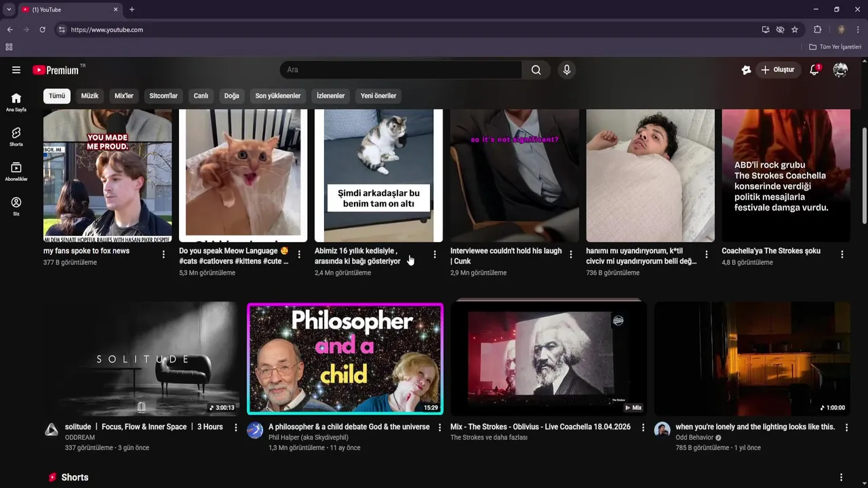Select the Tümü filter chip
The image size is (868, 488).
pyautogui.click(x=57, y=96)
